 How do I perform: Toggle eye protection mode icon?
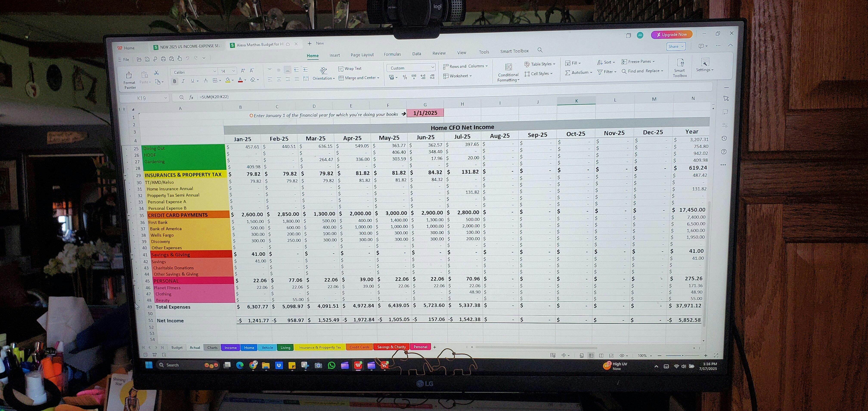point(622,355)
